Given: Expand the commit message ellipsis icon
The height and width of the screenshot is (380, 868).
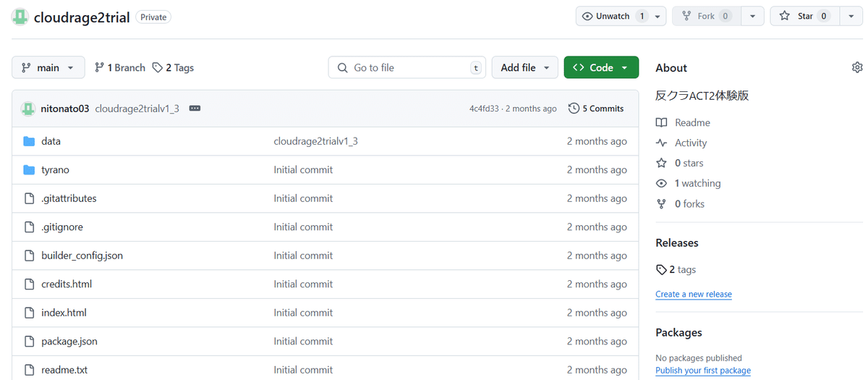Looking at the screenshot, I should tap(194, 109).
